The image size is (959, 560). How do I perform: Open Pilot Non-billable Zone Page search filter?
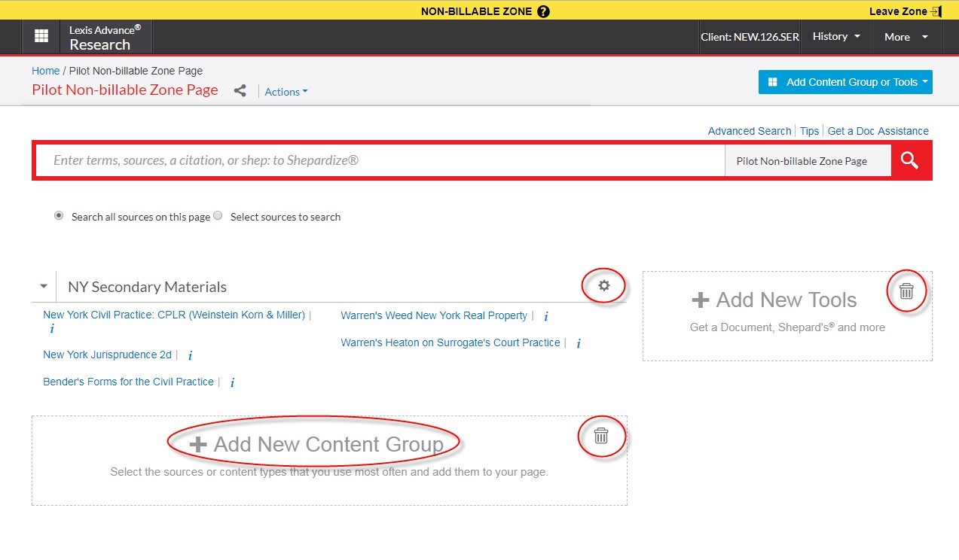pos(808,161)
